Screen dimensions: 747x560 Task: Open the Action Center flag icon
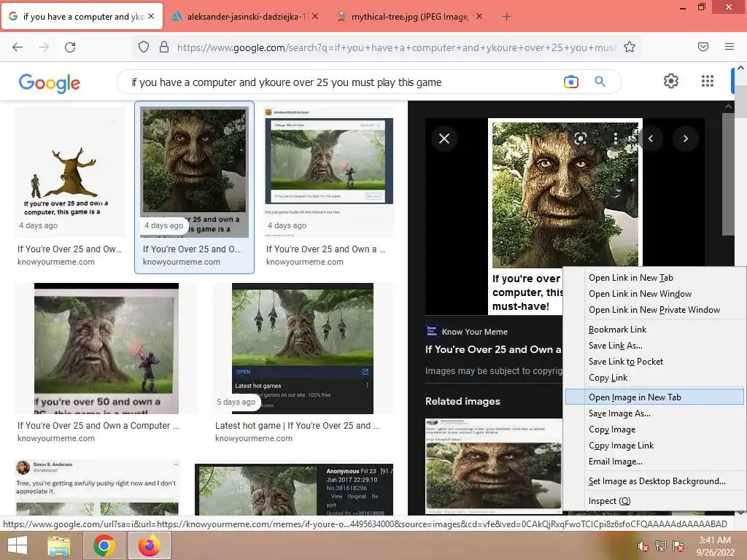pos(678,546)
